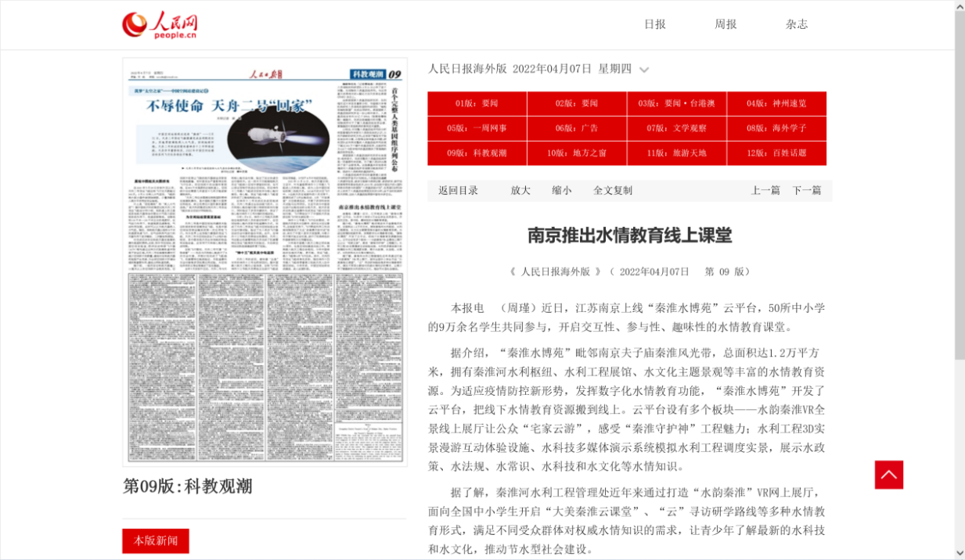Click the spacecraft photo in newspaper thumbnail
The image size is (965, 560).
(279, 142)
